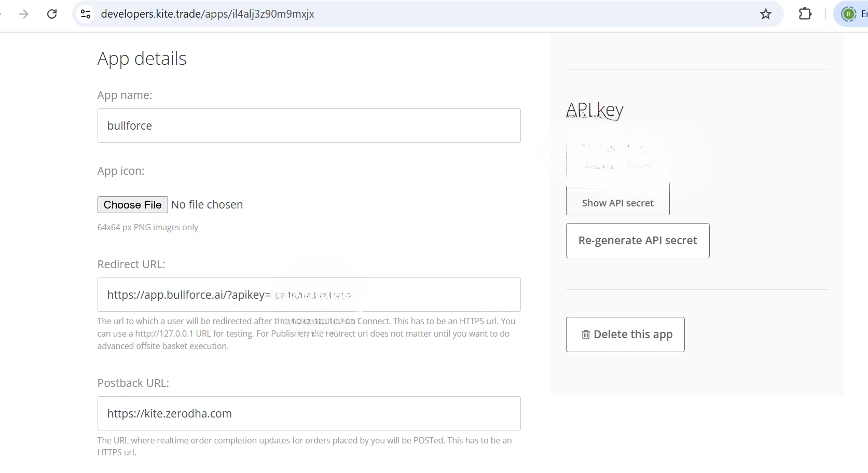The image size is (868, 473).
Task: Click the address bar URL
Action: click(208, 14)
